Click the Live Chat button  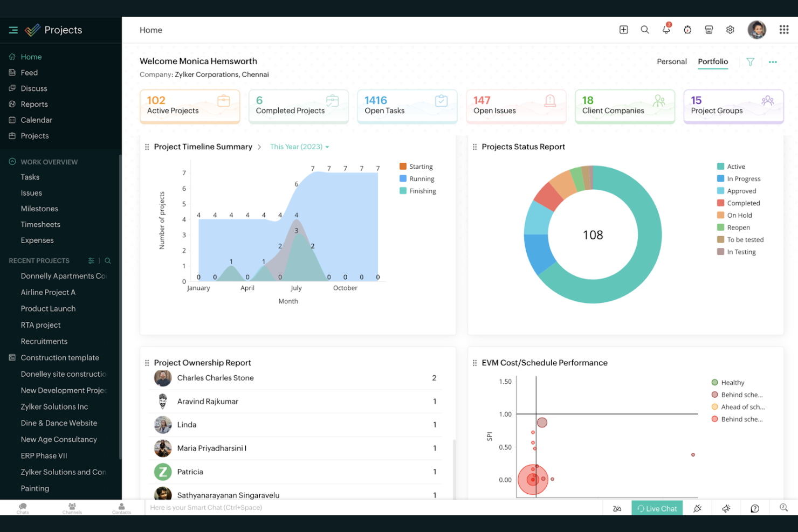pyautogui.click(x=657, y=507)
